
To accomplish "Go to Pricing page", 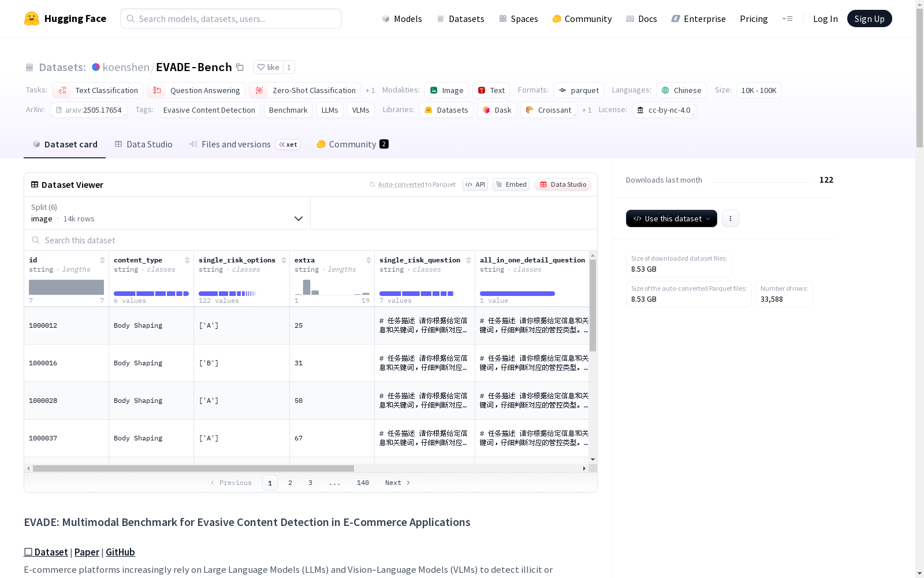I will (754, 18).
